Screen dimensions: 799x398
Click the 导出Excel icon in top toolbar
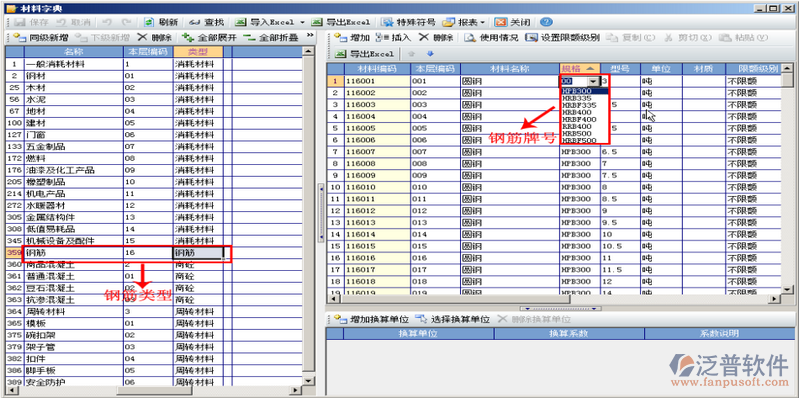click(316, 22)
